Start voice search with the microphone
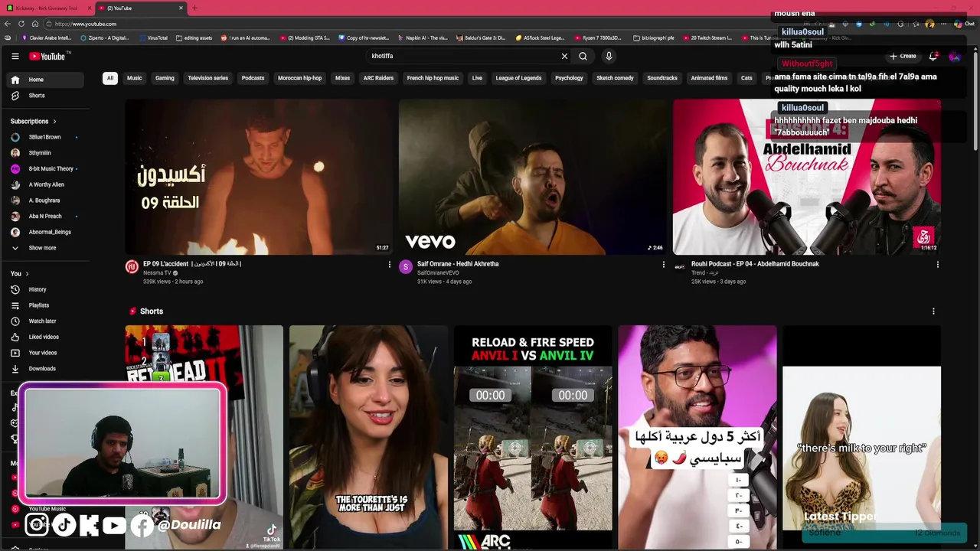The height and width of the screenshot is (551, 980). 609,56
